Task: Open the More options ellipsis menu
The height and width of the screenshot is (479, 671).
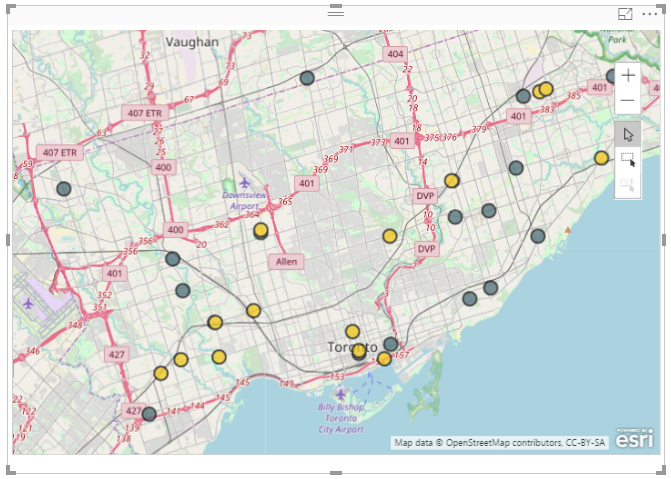Action: [x=650, y=14]
